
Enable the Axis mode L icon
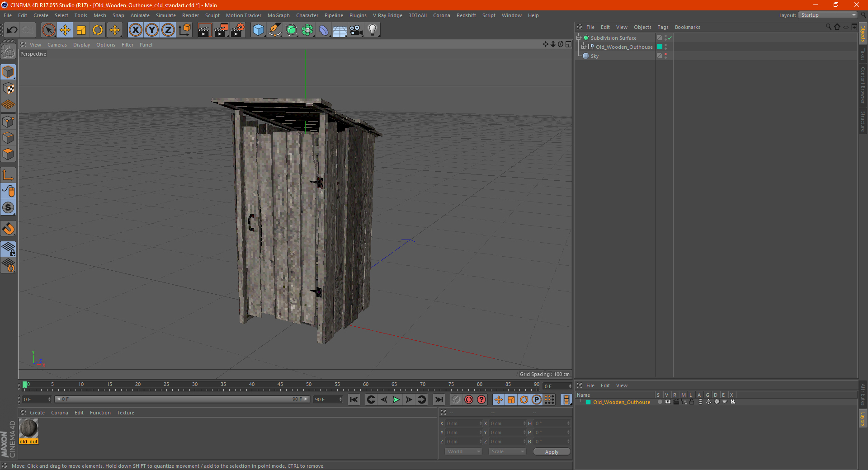click(8, 175)
